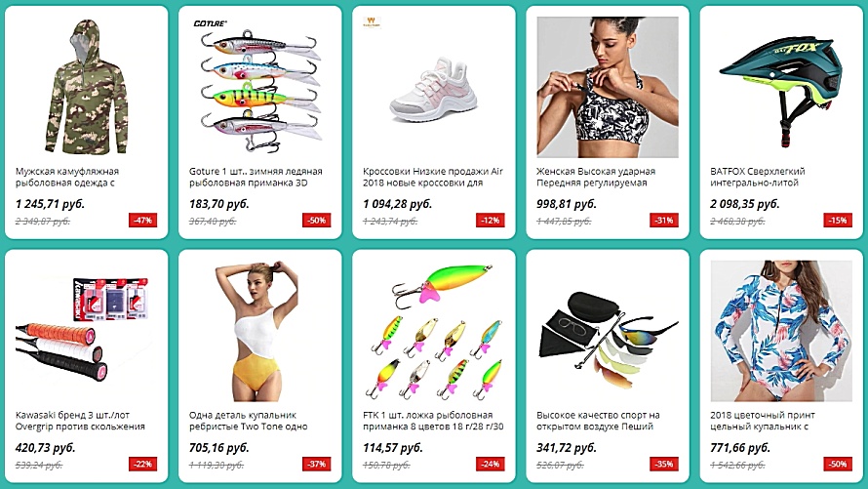This screenshot has width=868, height=489.
Task: Click the small logo above the sneakers
Action: point(372,22)
